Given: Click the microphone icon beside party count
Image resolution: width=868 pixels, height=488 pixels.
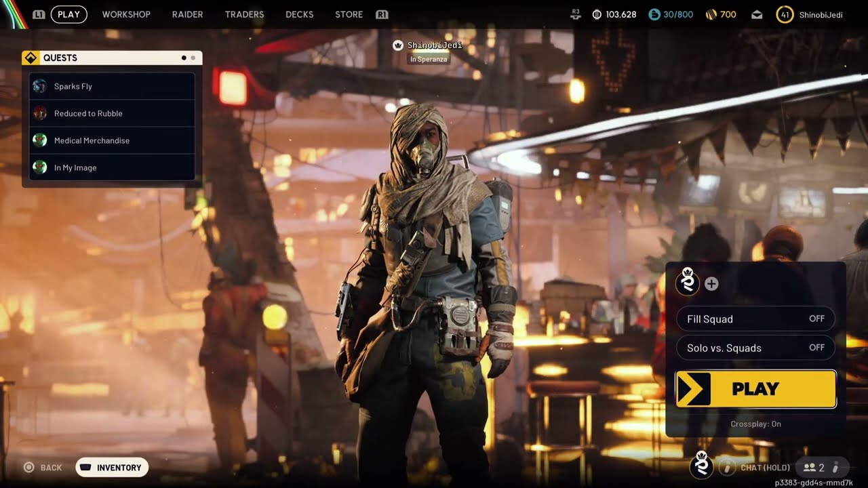Looking at the screenshot, I should point(835,468).
